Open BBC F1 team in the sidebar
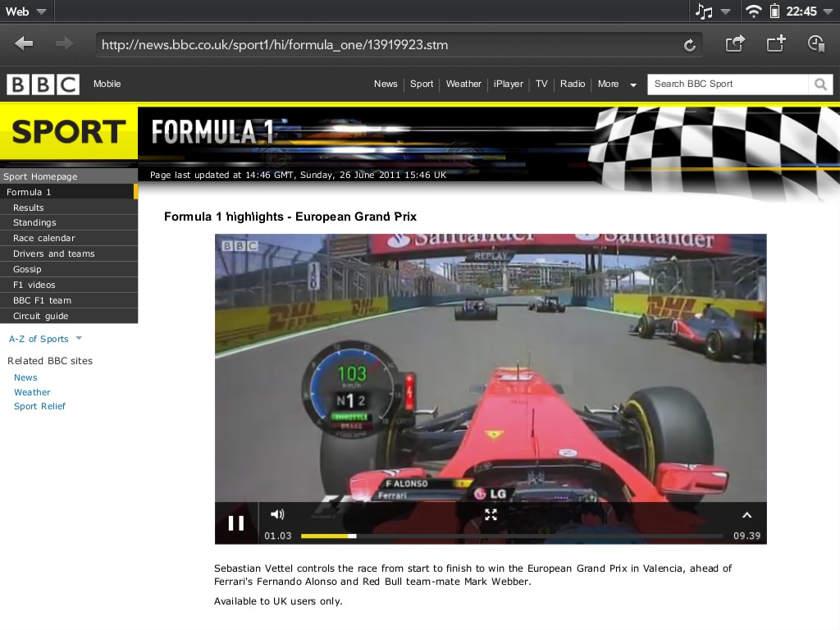Screen dimensions: 840x630 [x=69, y=300]
